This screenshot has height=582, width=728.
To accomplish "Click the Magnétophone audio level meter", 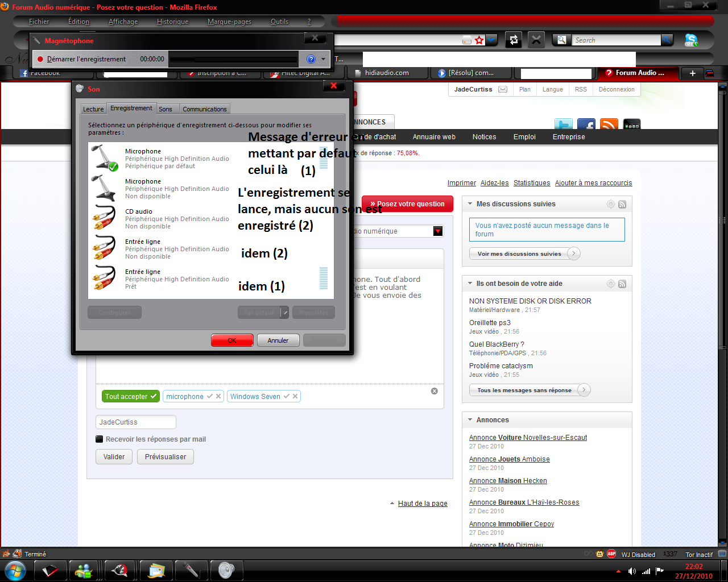I will coord(234,59).
